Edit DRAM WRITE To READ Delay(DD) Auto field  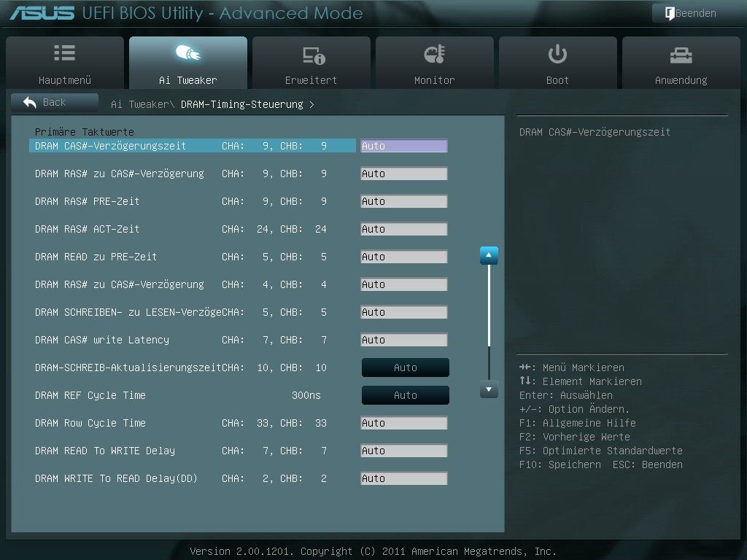pyautogui.click(x=404, y=478)
